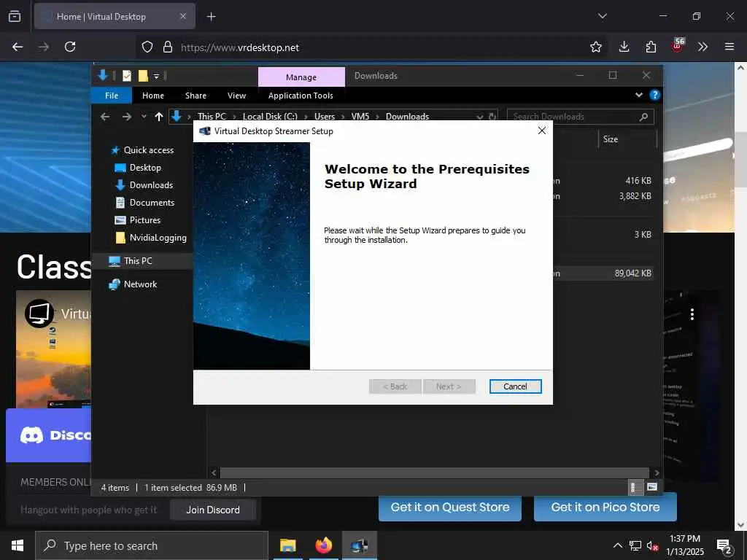Click Get it on Pico Store

(605, 507)
